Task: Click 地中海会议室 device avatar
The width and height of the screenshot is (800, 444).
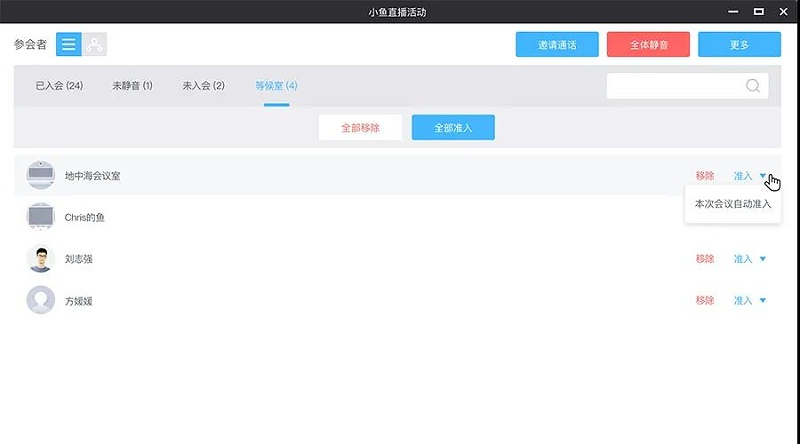Action: [x=40, y=175]
